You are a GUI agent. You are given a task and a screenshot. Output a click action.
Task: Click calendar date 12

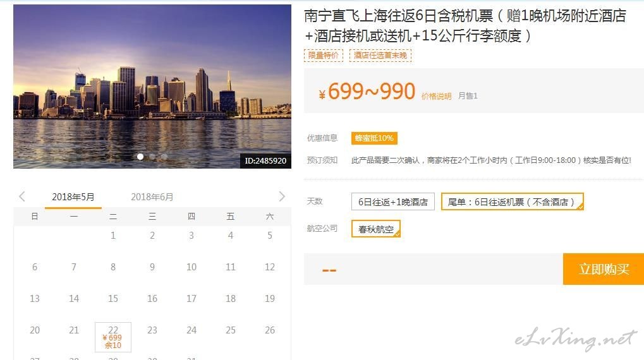pos(270,267)
